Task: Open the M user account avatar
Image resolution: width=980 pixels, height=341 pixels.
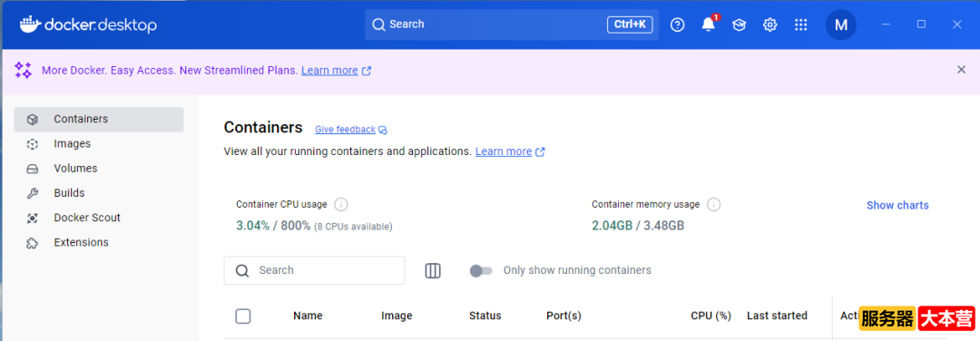Action: [840, 25]
